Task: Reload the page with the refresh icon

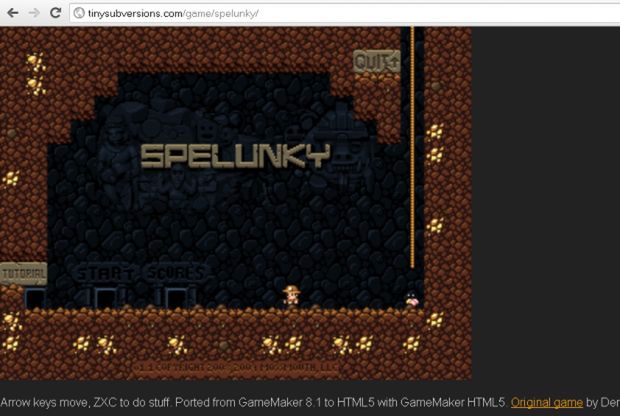Action: [x=55, y=13]
